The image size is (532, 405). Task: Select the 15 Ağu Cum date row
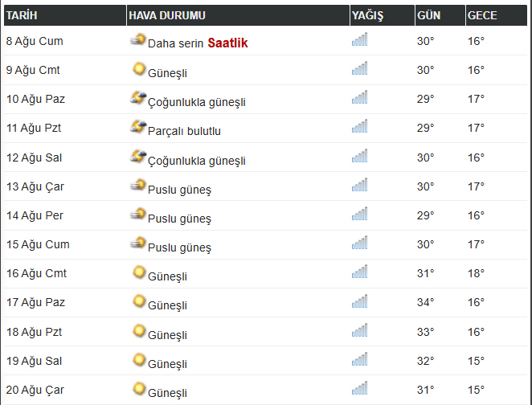[266, 244]
